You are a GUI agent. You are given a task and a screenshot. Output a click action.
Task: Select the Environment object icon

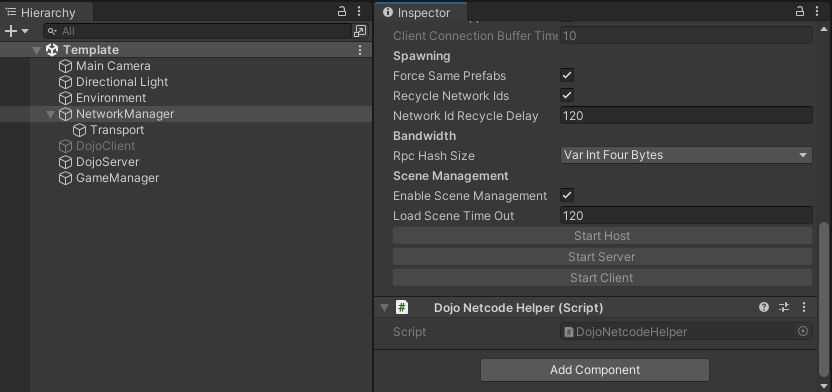click(65, 98)
